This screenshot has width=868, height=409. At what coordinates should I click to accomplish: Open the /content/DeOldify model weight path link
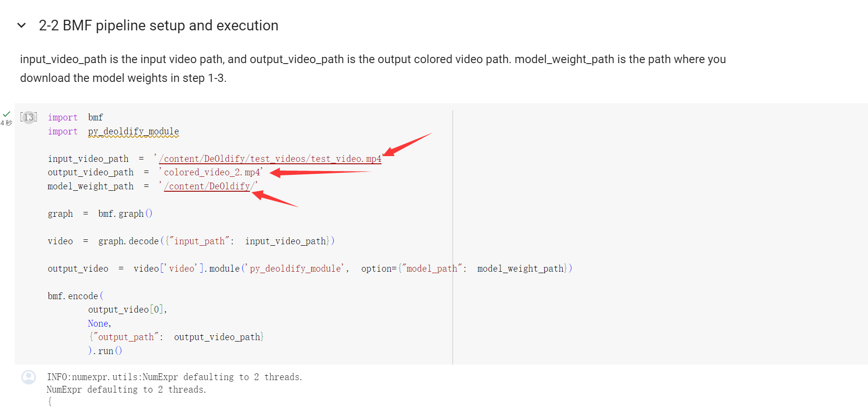[207, 186]
